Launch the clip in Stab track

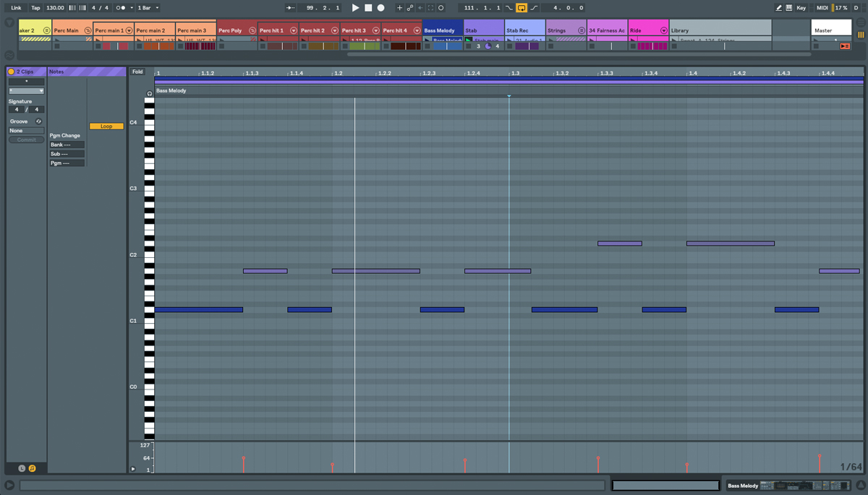click(x=469, y=40)
